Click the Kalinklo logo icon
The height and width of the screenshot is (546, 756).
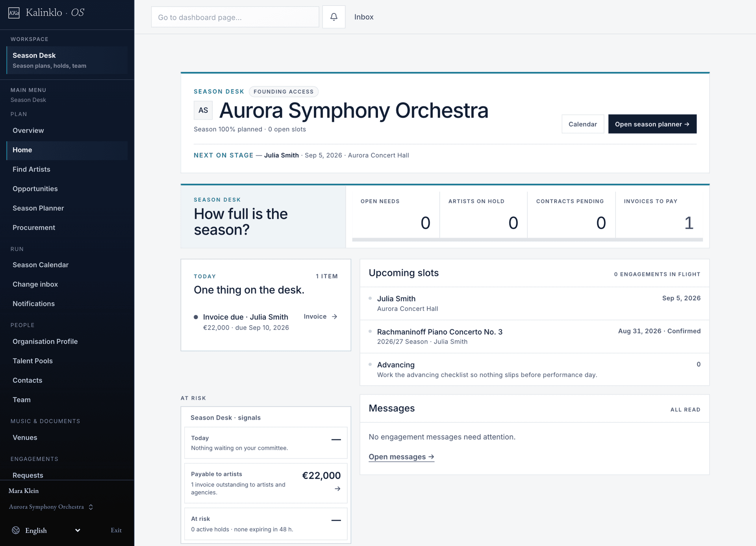(14, 13)
